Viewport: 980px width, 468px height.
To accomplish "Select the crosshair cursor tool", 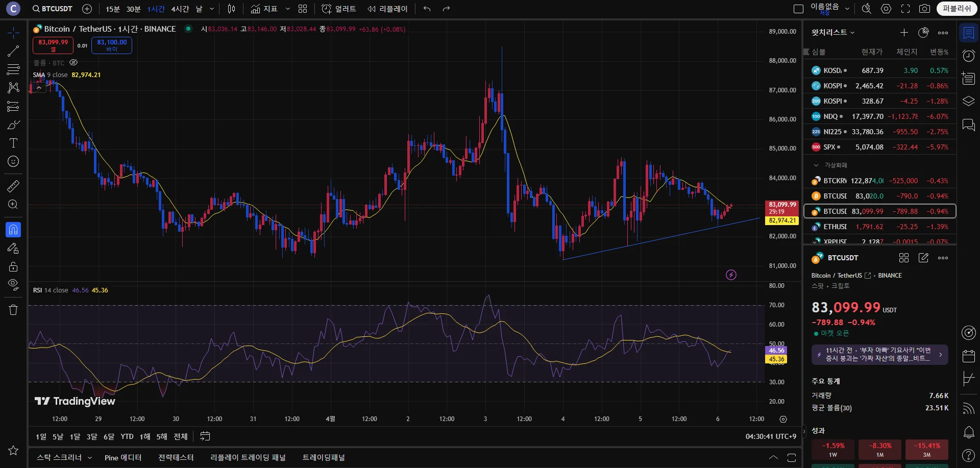I will point(13,33).
